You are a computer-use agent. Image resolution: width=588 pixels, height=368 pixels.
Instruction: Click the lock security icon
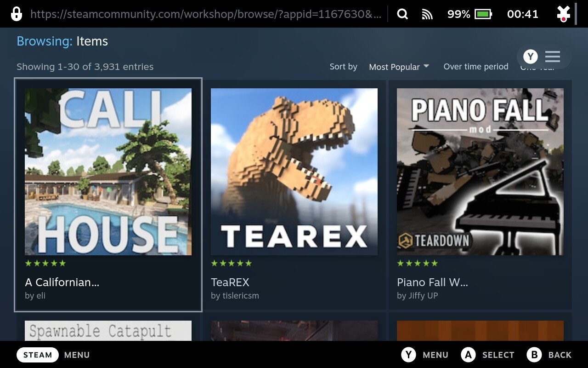pos(17,14)
